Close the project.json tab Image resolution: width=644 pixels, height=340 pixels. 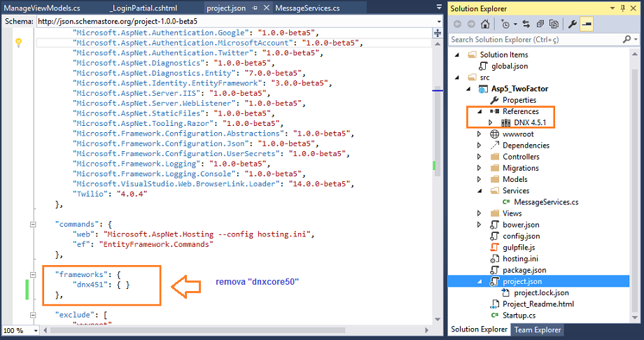pyautogui.click(x=266, y=8)
